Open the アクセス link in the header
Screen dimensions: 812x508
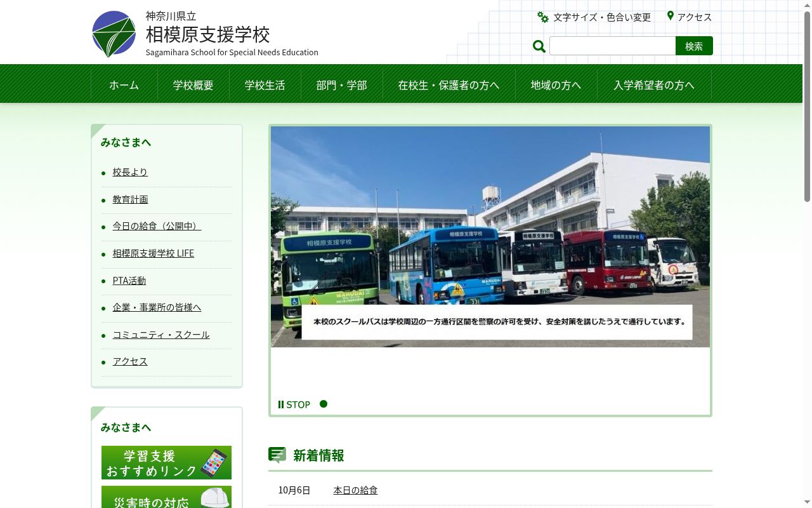point(695,17)
